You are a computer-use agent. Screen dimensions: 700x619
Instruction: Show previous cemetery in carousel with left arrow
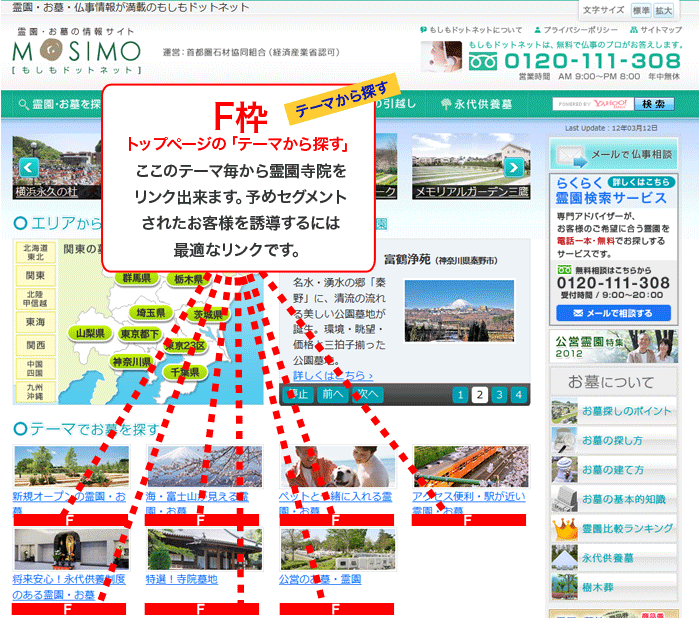pos(29,168)
